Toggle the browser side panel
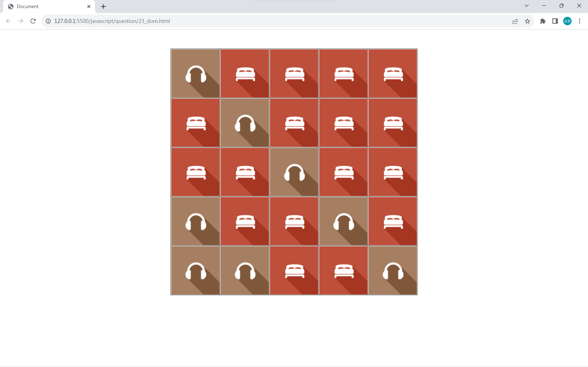 tap(555, 21)
